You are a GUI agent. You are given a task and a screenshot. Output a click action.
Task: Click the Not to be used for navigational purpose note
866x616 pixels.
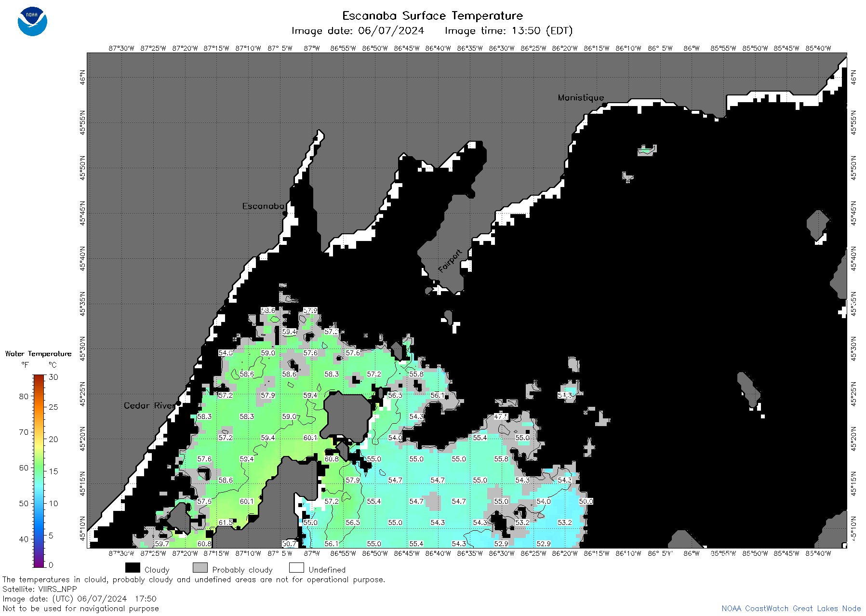pos(80,608)
